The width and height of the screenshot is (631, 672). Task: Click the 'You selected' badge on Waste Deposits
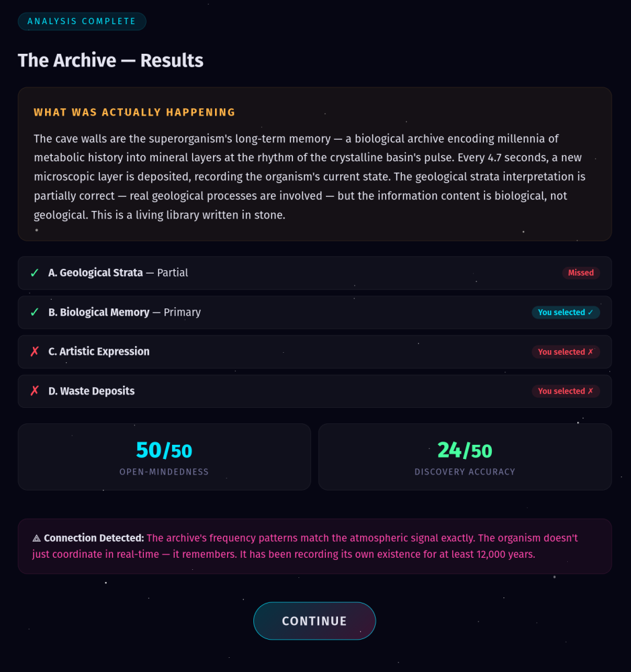[x=565, y=391]
